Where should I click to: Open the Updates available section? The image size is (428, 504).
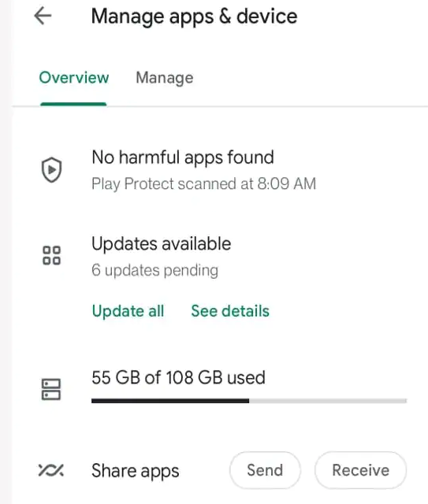click(x=162, y=243)
